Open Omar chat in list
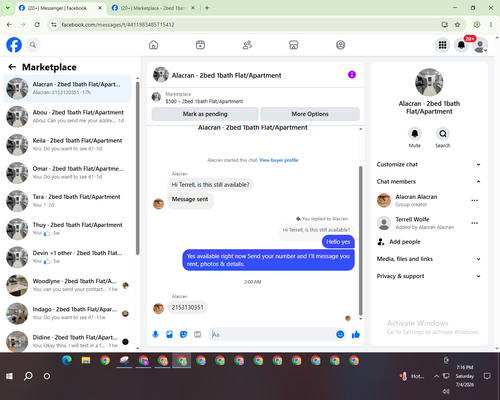500x400 pixels. [x=67, y=173]
